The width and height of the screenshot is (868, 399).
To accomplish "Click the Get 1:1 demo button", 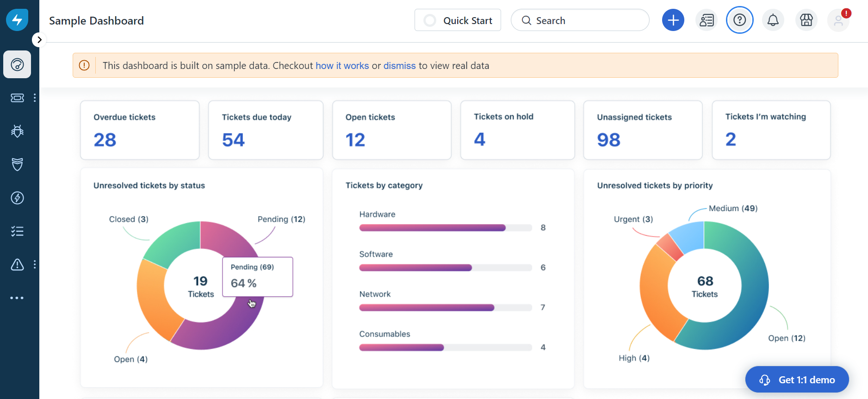I will 797,380.
